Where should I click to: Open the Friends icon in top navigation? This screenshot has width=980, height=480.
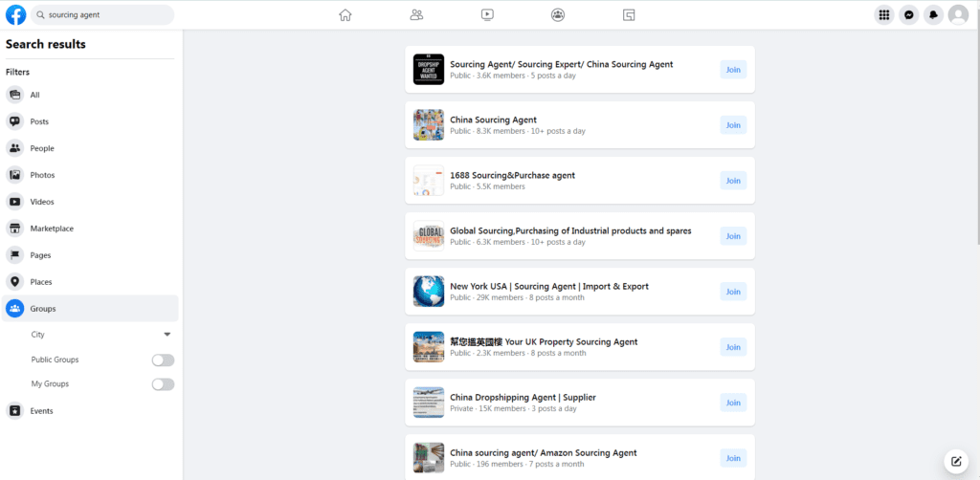[x=416, y=15]
